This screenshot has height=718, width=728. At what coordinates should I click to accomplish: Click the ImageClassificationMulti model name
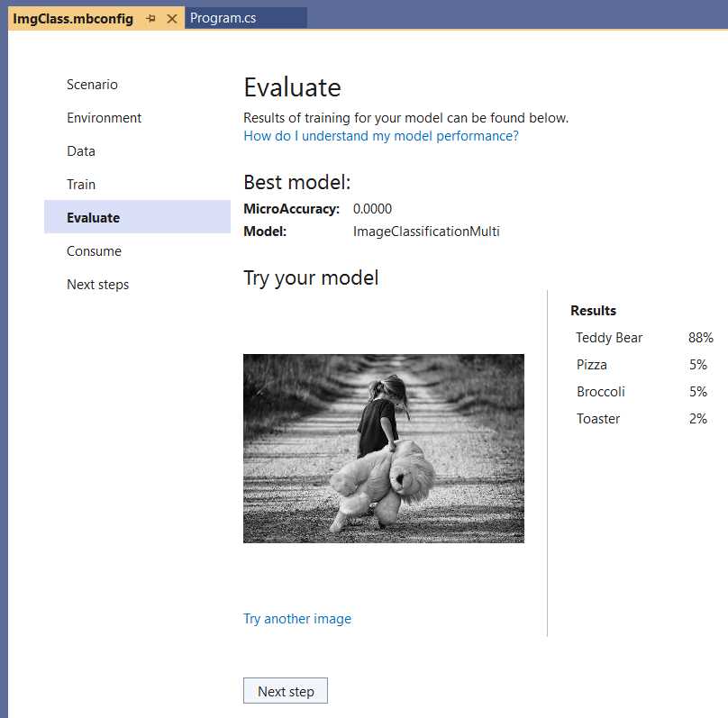point(426,232)
